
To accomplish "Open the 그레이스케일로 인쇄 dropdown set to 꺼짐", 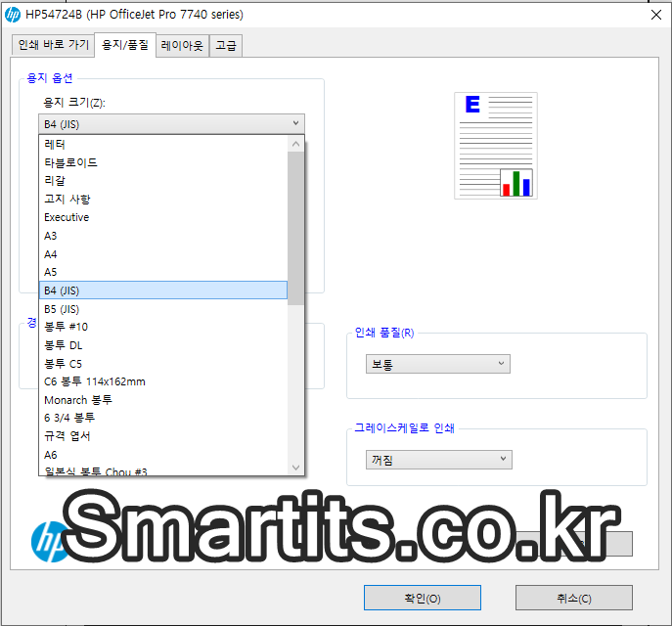I will point(438,460).
